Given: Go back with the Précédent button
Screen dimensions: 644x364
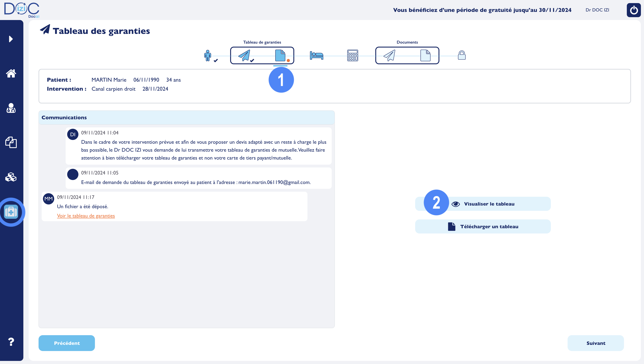Looking at the screenshot, I should 67,343.
